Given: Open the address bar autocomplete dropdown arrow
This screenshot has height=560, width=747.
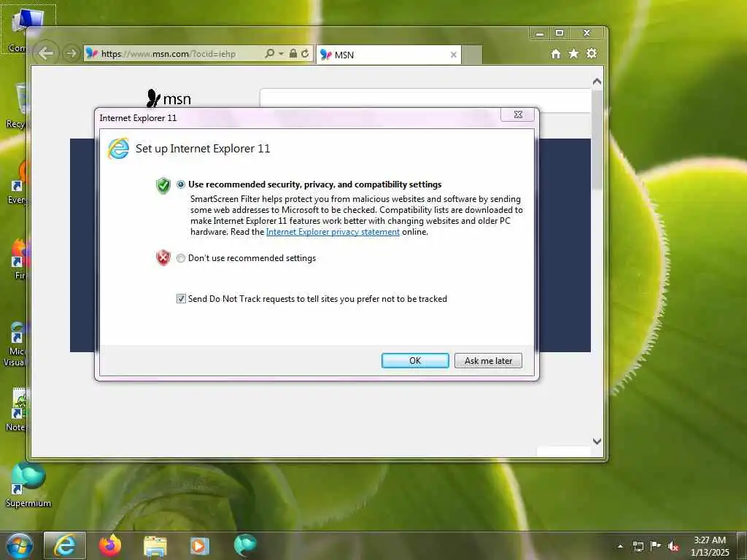Looking at the screenshot, I should pos(281,53).
